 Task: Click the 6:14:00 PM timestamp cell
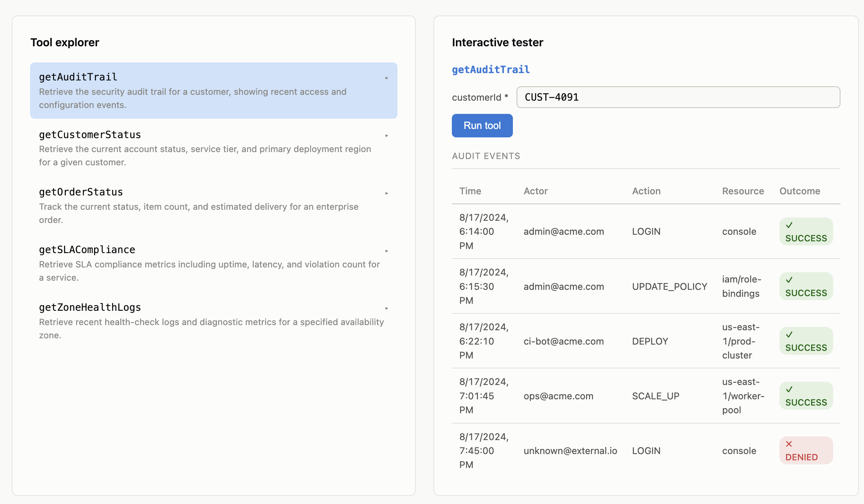tap(484, 231)
